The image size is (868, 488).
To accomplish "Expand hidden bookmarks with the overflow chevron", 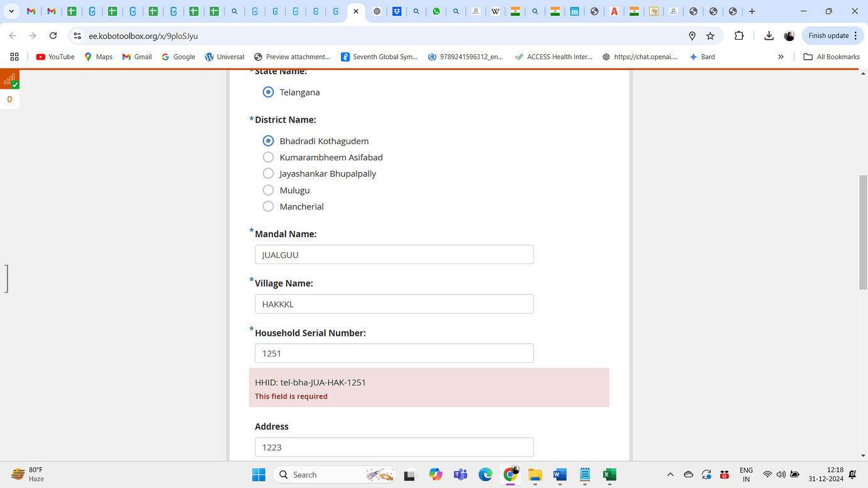I will 781,57.
